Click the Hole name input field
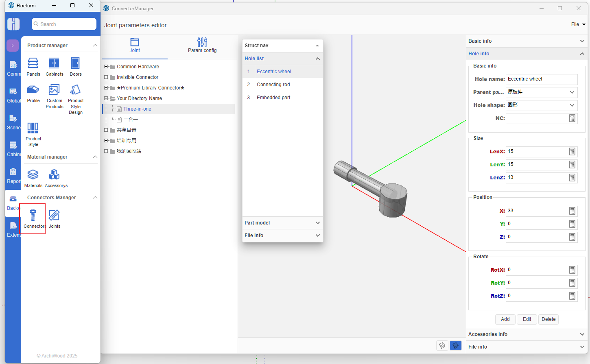The width and height of the screenshot is (590, 364). pos(542,79)
